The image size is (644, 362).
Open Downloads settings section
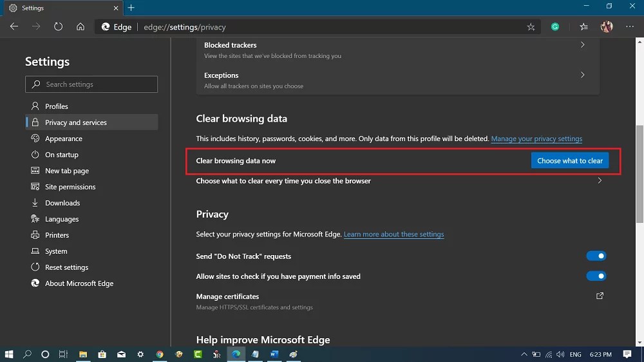[91, 202]
